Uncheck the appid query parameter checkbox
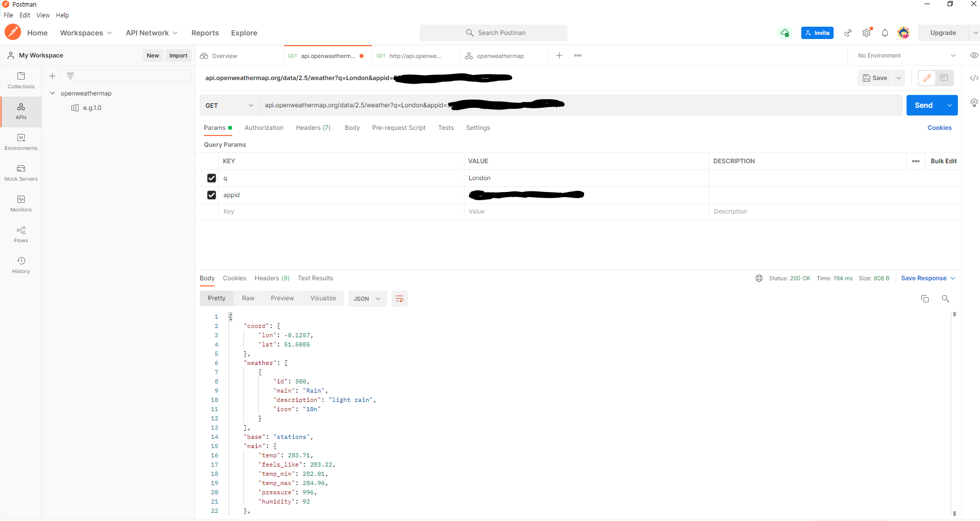980x521 pixels. (x=212, y=195)
